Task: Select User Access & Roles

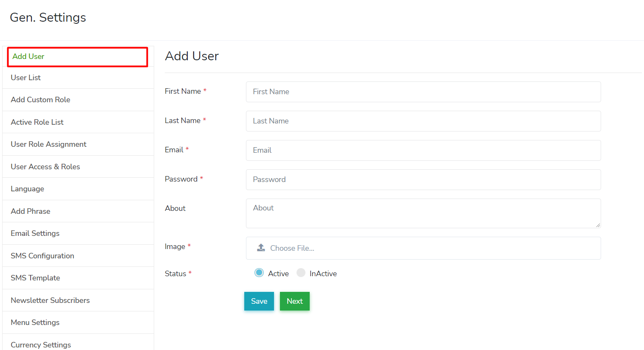Action: pos(45,167)
